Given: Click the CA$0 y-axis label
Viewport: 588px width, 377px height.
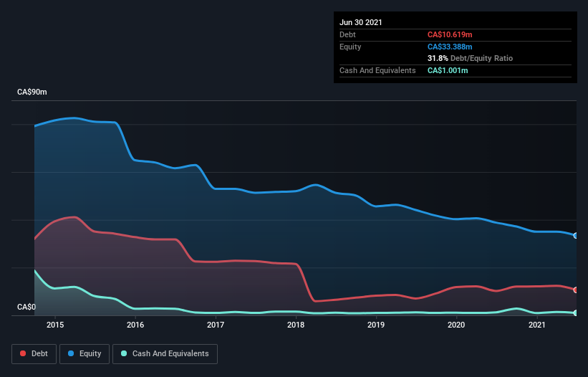Looking at the screenshot, I should point(26,307).
